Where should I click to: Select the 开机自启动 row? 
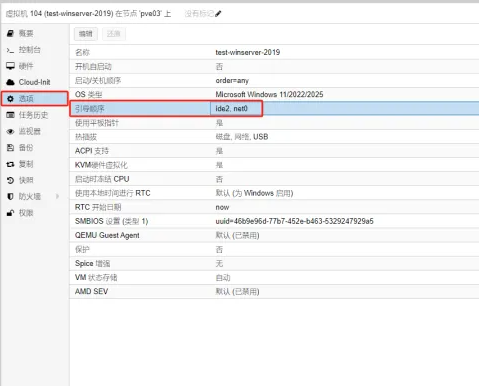(274, 66)
